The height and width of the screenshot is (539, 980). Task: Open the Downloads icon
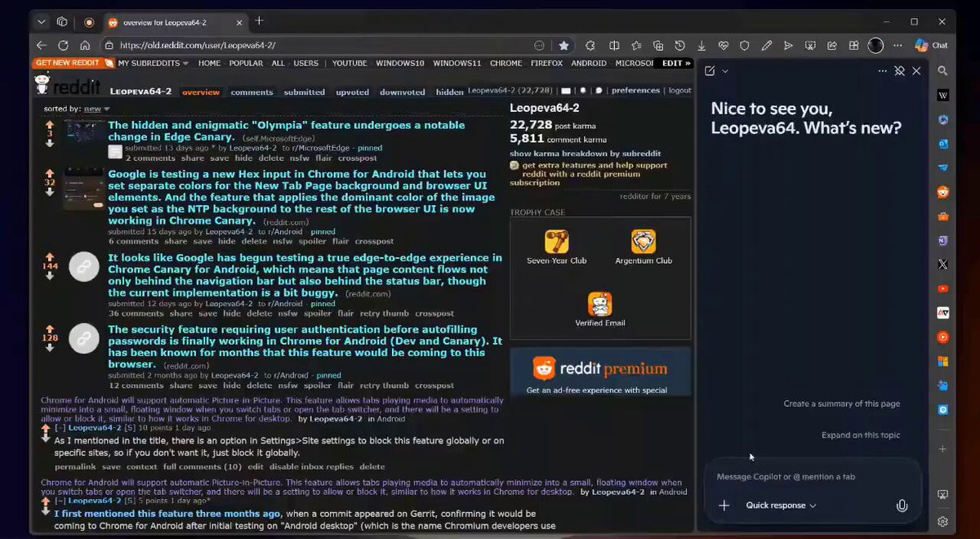[702, 46]
